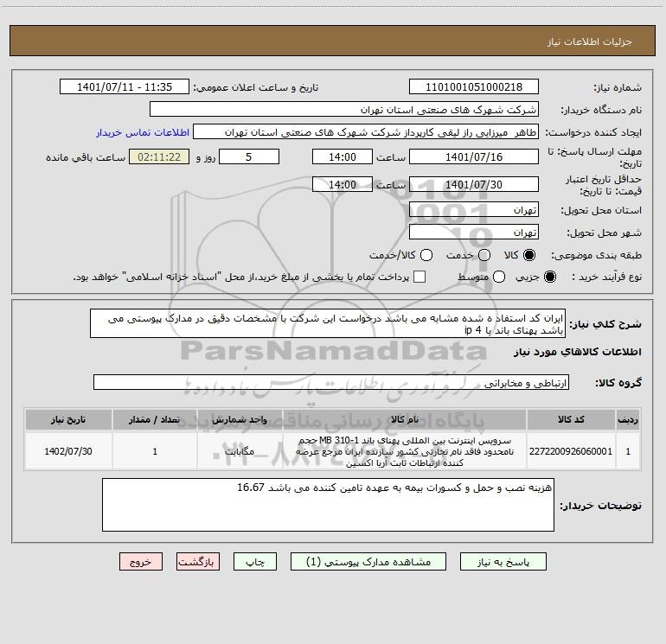Click the internet service product name cell
The height and width of the screenshot is (644, 666).
(x=405, y=451)
